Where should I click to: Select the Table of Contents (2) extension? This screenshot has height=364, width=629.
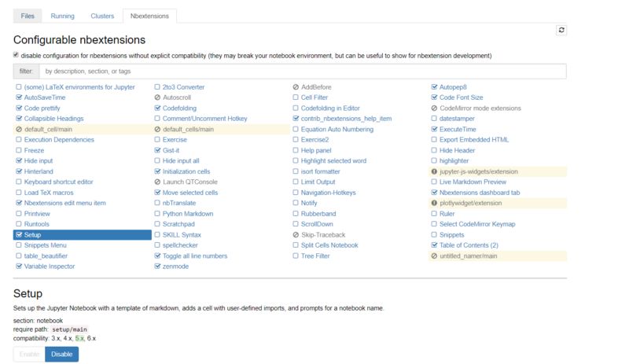pyautogui.click(x=469, y=245)
